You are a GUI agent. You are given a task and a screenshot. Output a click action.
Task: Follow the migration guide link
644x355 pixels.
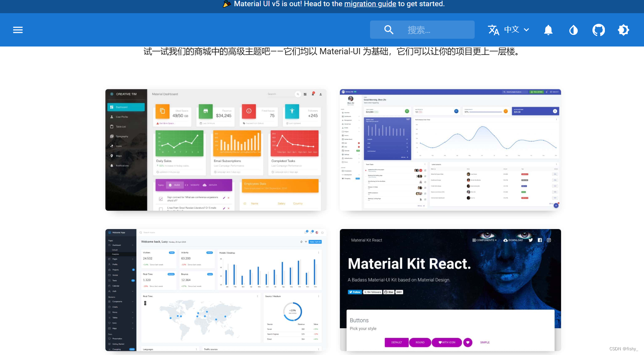(x=370, y=4)
